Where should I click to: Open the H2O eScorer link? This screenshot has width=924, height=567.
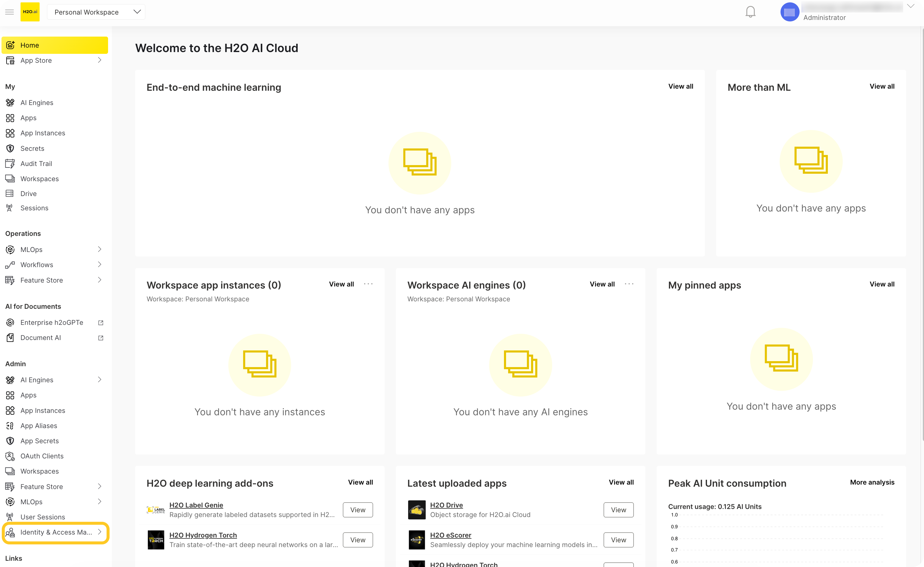pos(451,535)
